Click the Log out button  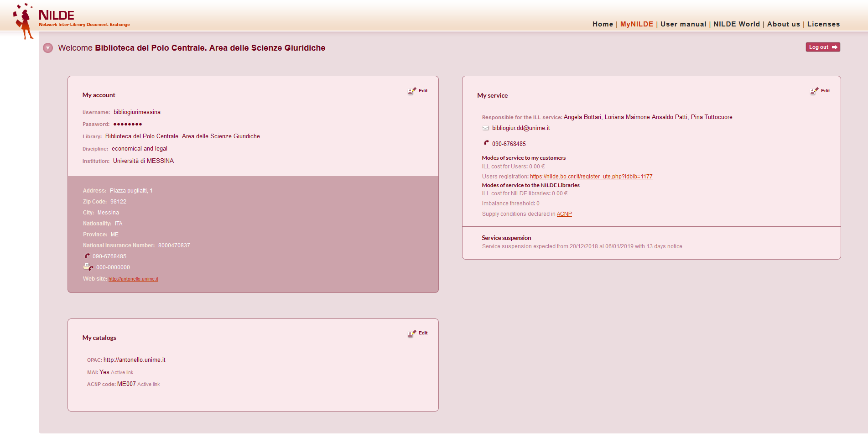pyautogui.click(x=823, y=47)
